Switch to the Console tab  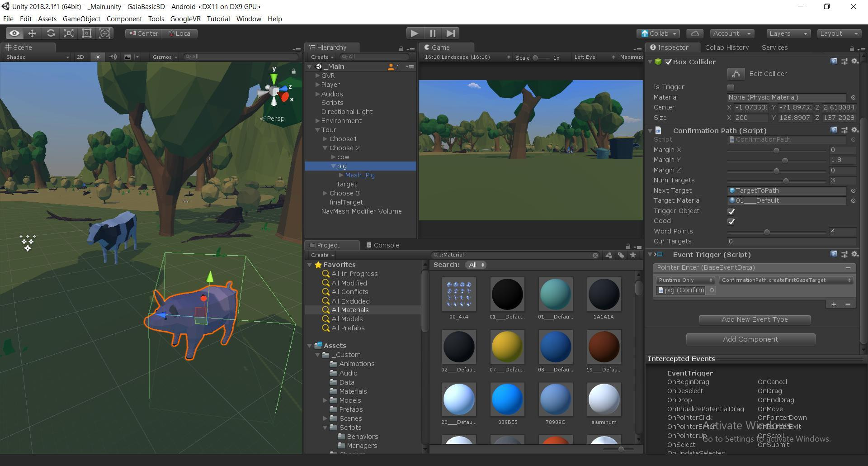click(382, 245)
